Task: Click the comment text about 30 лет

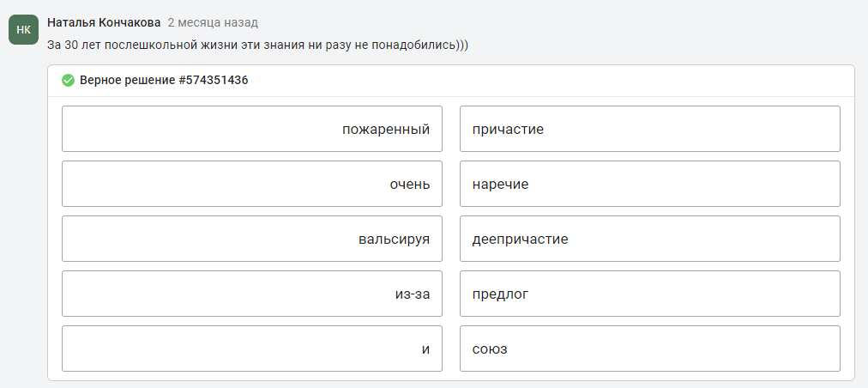Action: tap(258, 45)
